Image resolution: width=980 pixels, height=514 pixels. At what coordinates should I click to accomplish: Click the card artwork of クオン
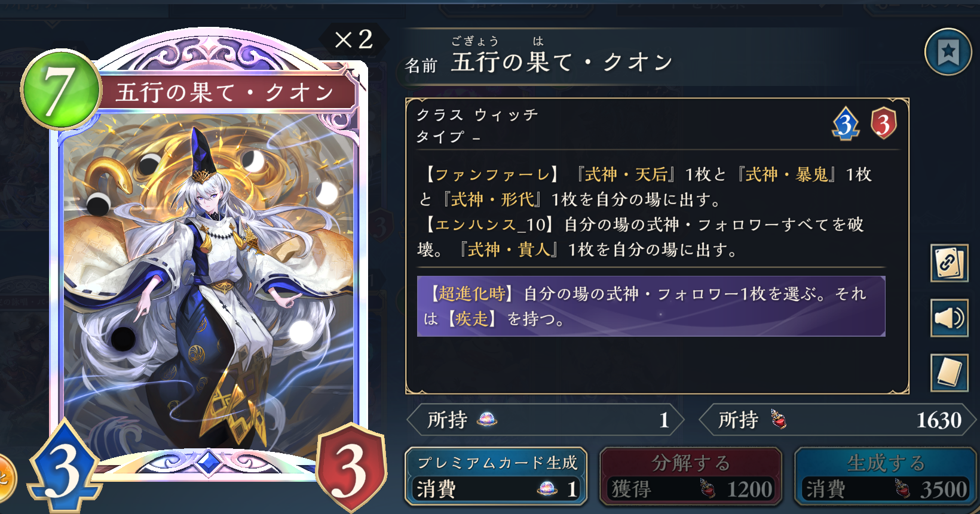coord(209,281)
